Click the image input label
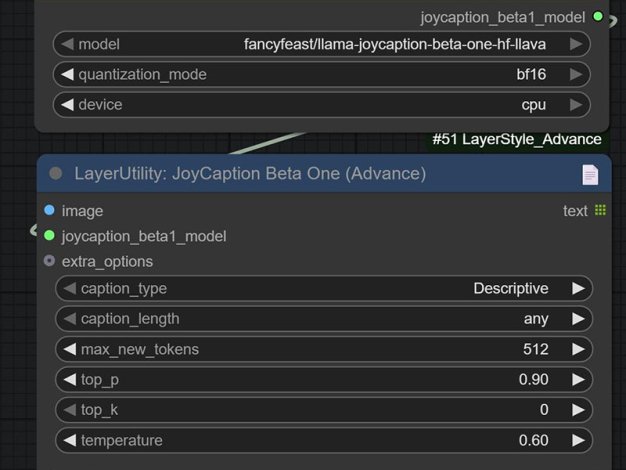 pos(82,211)
